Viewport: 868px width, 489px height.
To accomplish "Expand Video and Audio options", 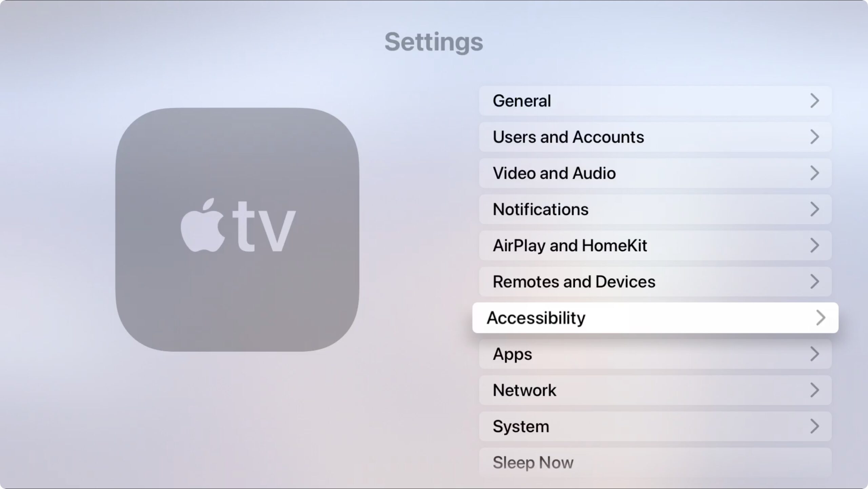I will tap(656, 172).
